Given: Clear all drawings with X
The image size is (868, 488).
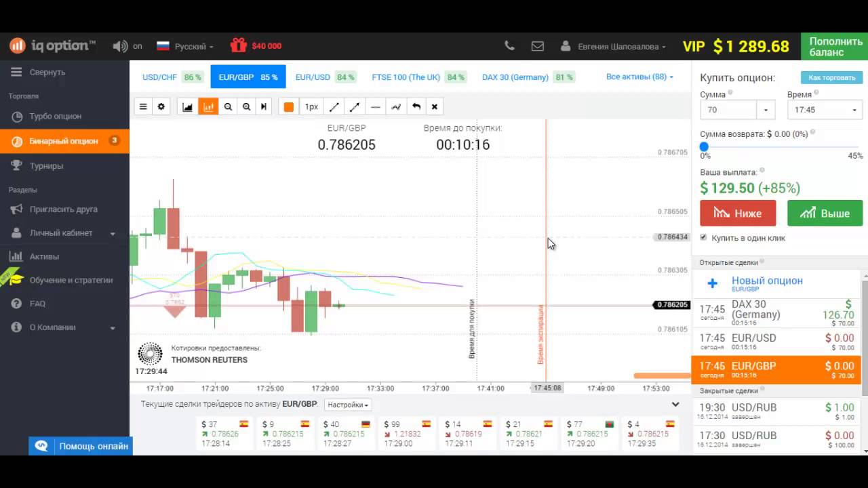Looking at the screenshot, I should (435, 106).
